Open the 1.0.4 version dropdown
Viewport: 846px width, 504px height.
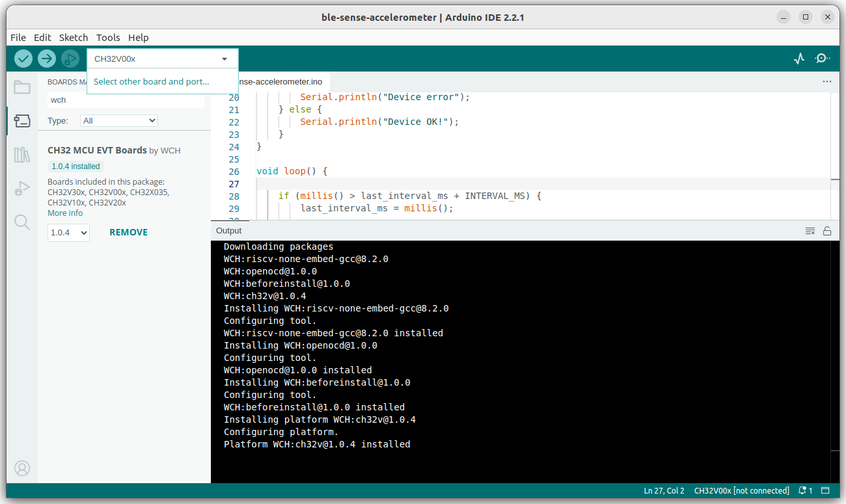coord(68,232)
